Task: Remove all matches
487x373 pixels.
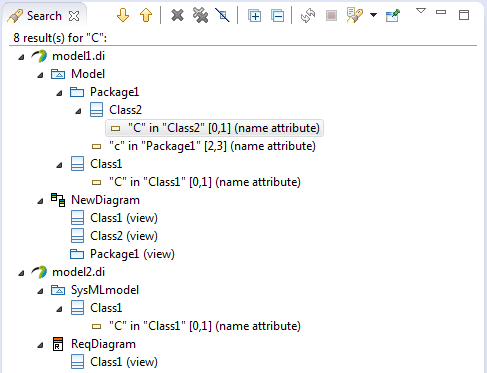Action: click(200, 15)
